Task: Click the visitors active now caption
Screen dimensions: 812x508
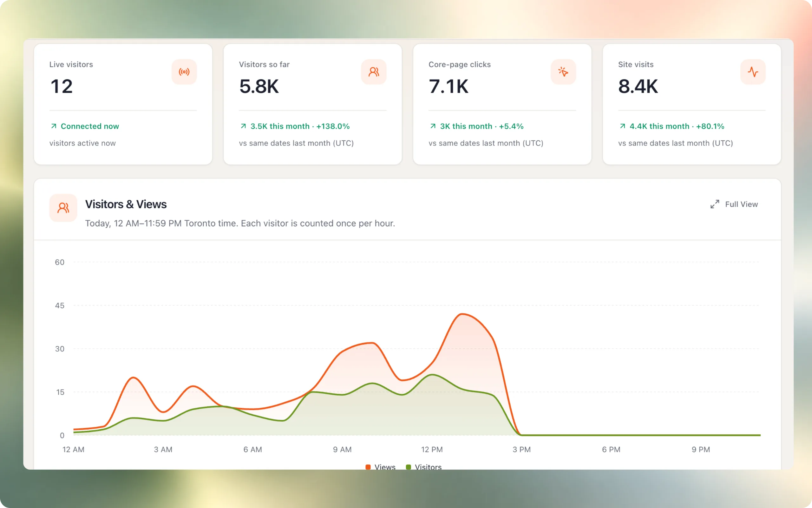Action: click(x=82, y=143)
